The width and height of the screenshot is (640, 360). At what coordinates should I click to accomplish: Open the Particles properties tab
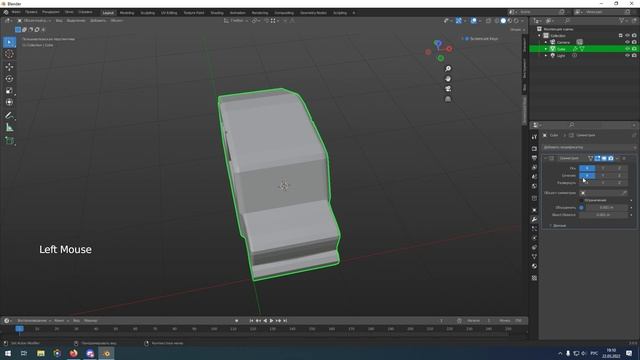[534, 229]
